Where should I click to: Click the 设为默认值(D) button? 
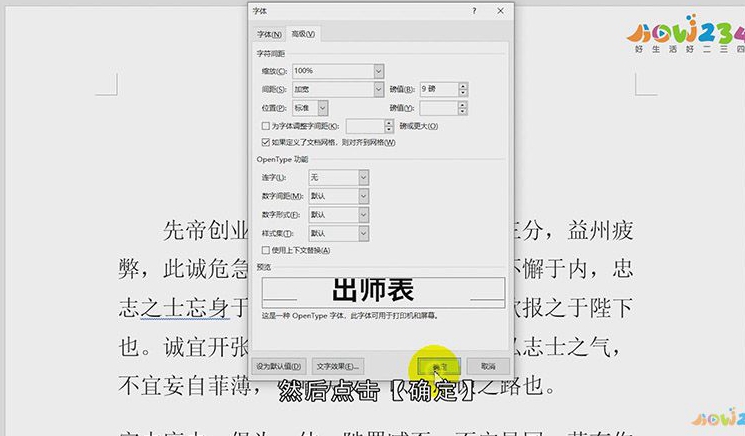click(278, 366)
